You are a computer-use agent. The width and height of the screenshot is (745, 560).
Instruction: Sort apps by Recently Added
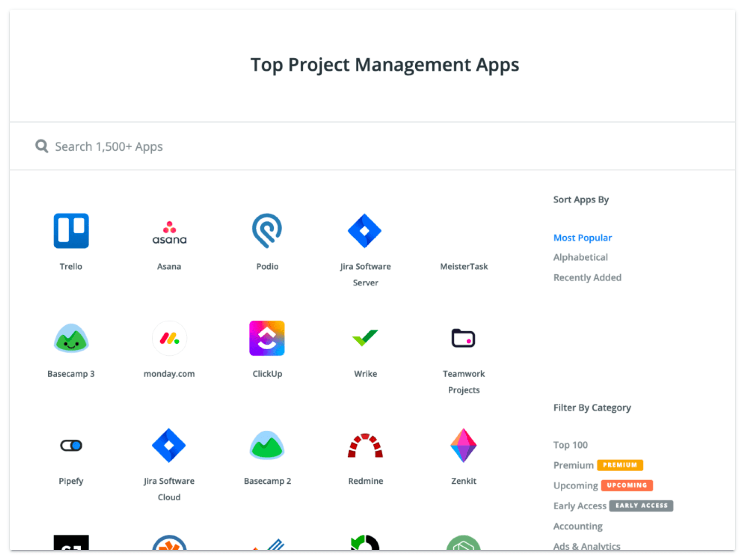587,277
